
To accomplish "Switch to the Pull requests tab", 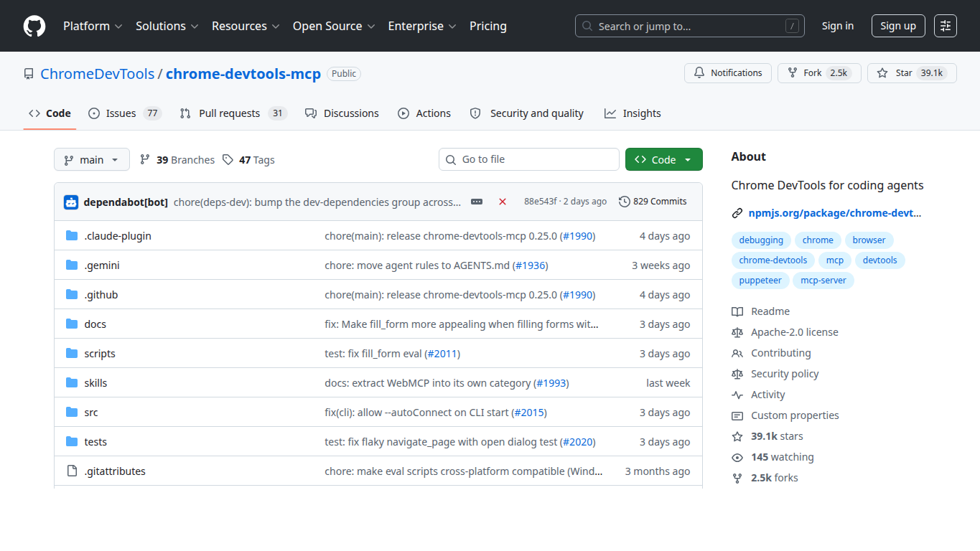I will [233, 113].
